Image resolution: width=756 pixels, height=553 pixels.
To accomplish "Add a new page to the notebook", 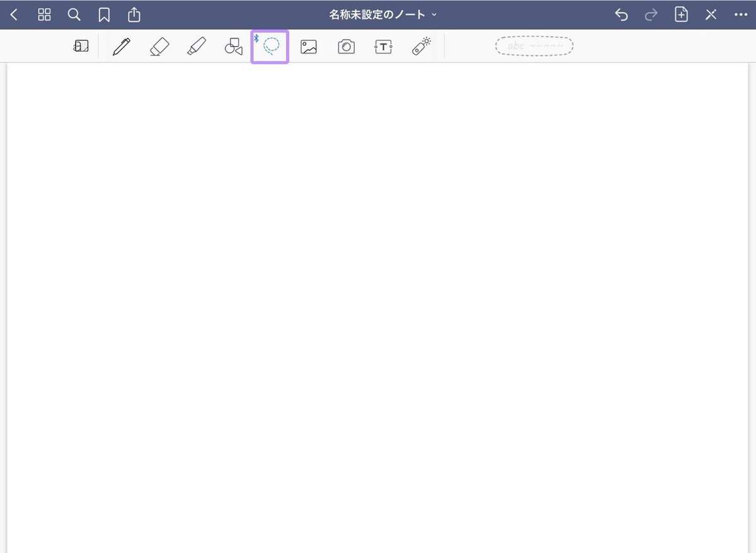I will pos(681,15).
